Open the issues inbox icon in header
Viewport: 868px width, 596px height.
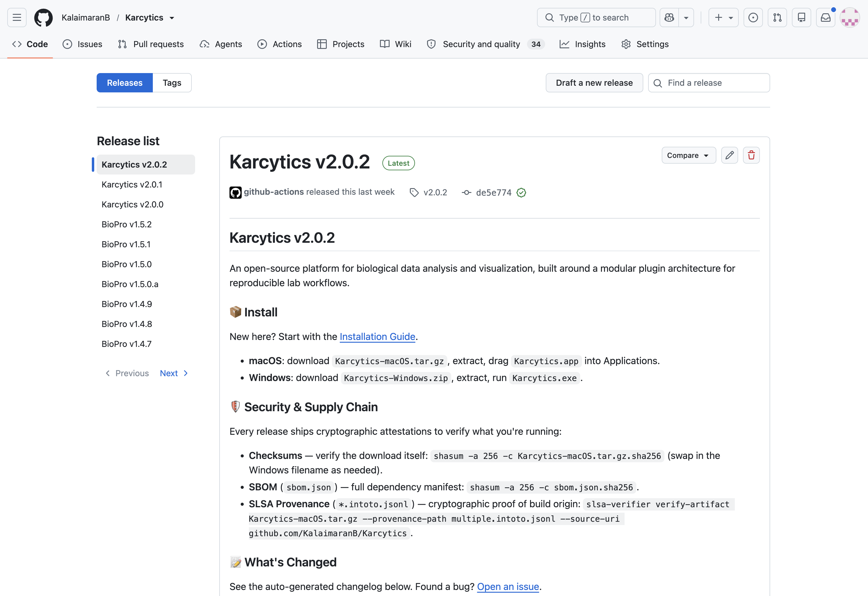(x=753, y=18)
